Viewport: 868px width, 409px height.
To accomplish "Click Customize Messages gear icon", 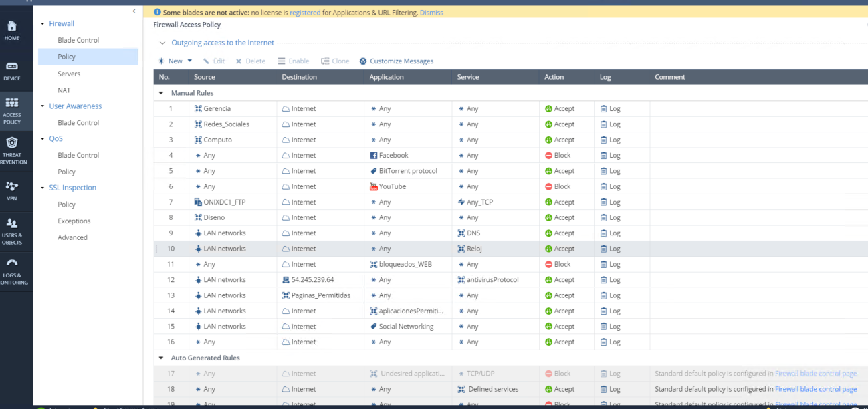I will pyautogui.click(x=363, y=61).
